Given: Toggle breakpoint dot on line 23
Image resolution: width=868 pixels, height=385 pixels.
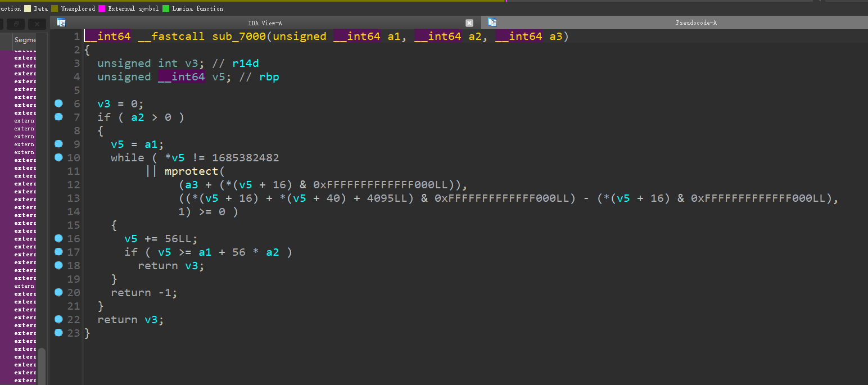Looking at the screenshot, I should tap(58, 333).
